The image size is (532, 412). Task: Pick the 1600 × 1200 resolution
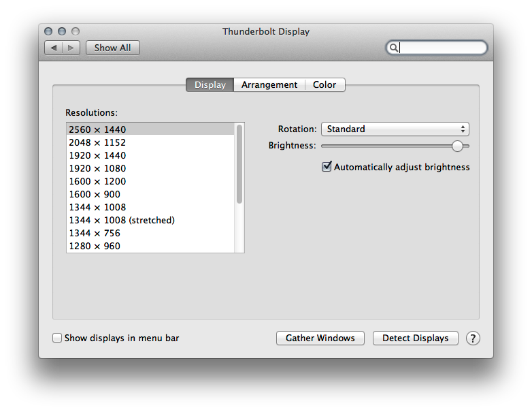coord(150,181)
